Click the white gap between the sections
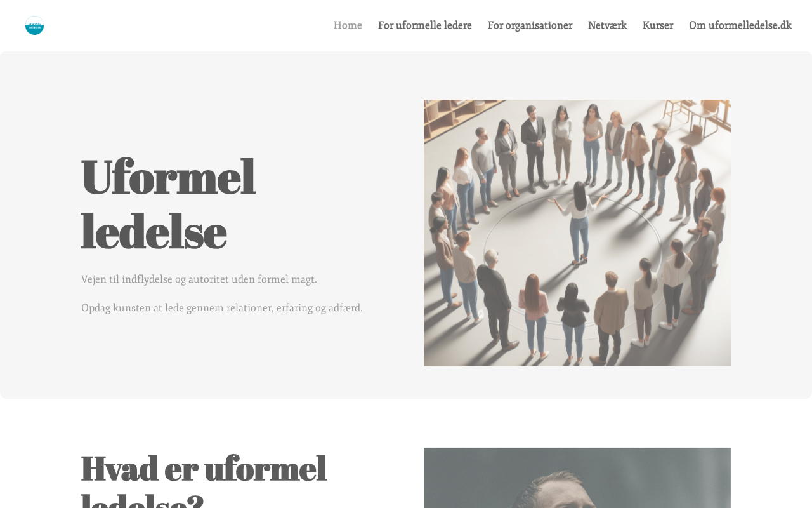 (x=406, y=422)
